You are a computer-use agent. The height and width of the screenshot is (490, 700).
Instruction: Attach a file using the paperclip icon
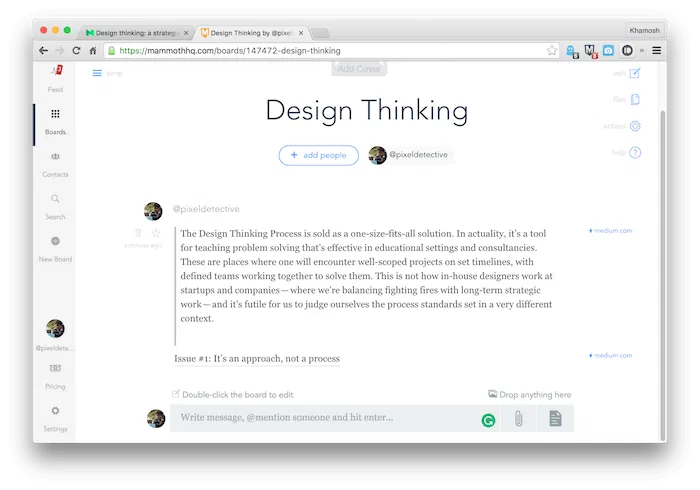click(x=518, y=419)
